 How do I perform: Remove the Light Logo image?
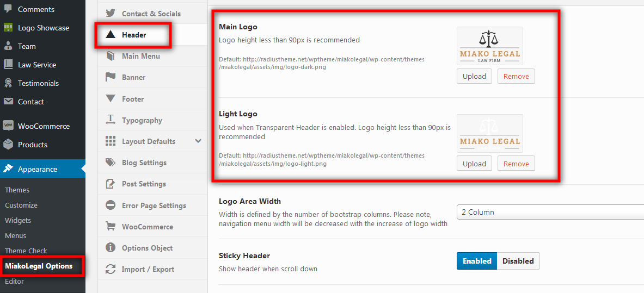[x=516, y=164]
